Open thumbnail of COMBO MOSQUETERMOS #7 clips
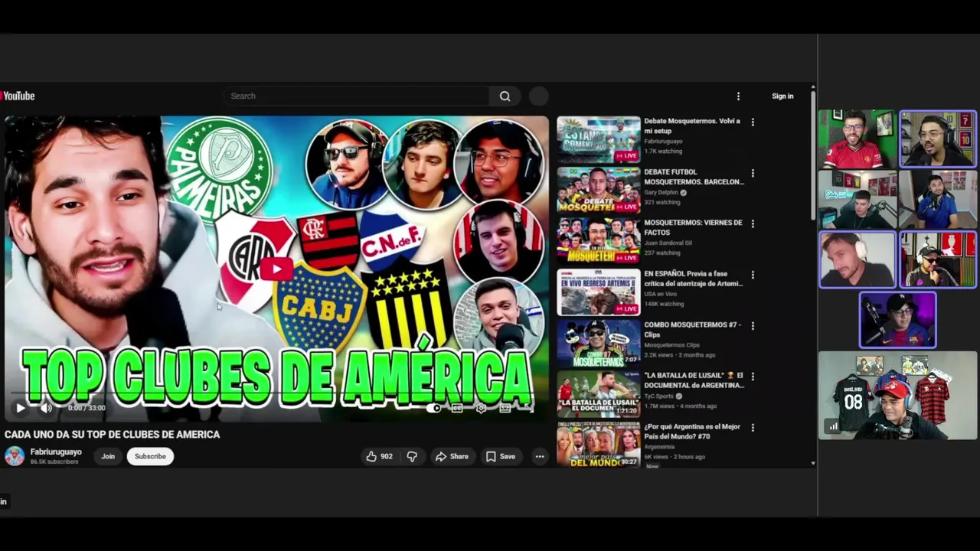The height and width of the screenshot is (551, 980). (x=598, y=343)
